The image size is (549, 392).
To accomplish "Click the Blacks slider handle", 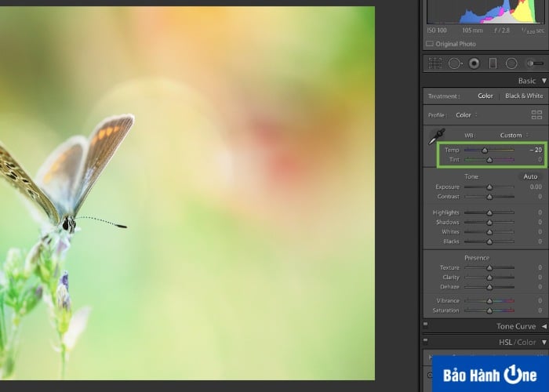I will pyautogui.click(x=489, y=241).
